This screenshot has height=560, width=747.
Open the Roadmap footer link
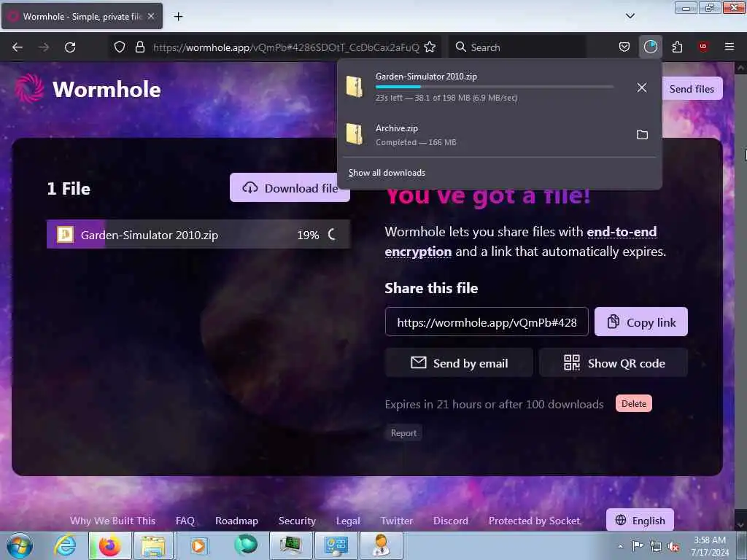[x=237, y=521]
